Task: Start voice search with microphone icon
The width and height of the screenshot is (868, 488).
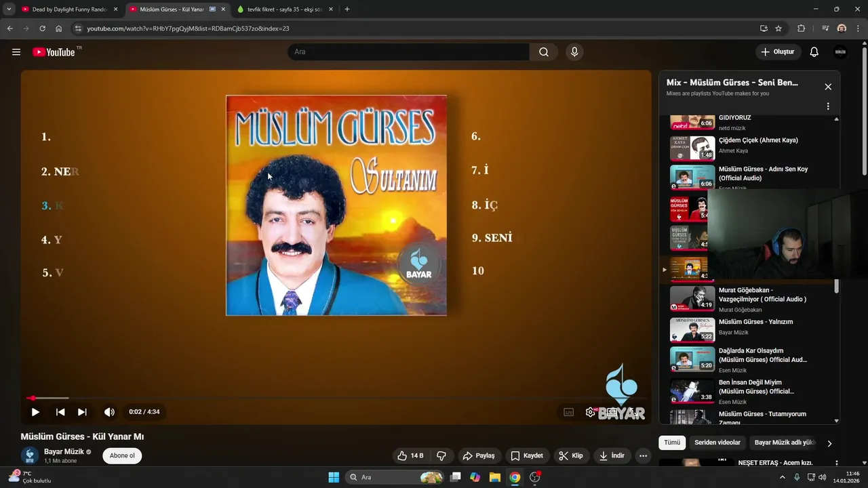Action: [574, 52]
